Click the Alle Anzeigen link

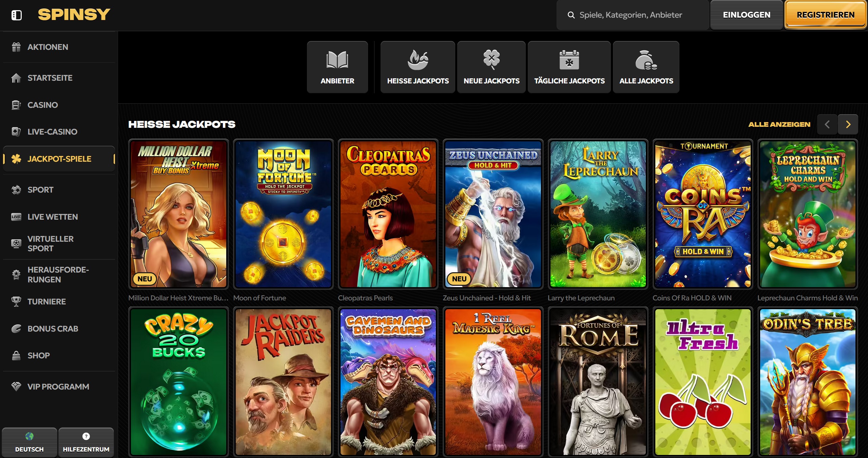(779, 124)
